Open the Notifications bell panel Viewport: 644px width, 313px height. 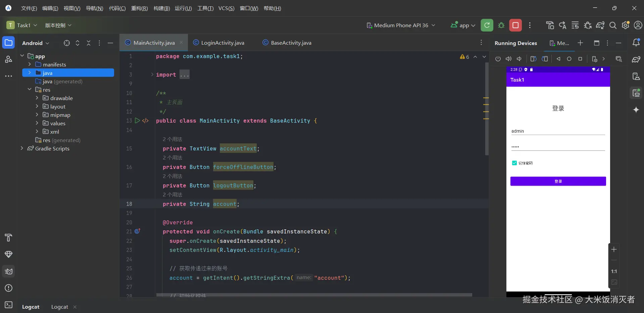pyautogui.click(x=636, y=43)
